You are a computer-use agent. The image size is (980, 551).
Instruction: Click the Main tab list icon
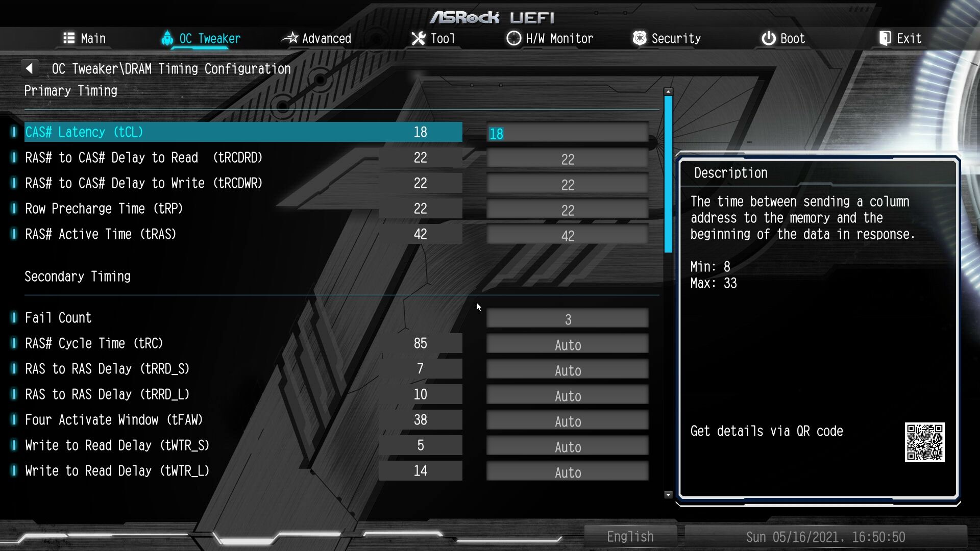[x=69, y=38]
